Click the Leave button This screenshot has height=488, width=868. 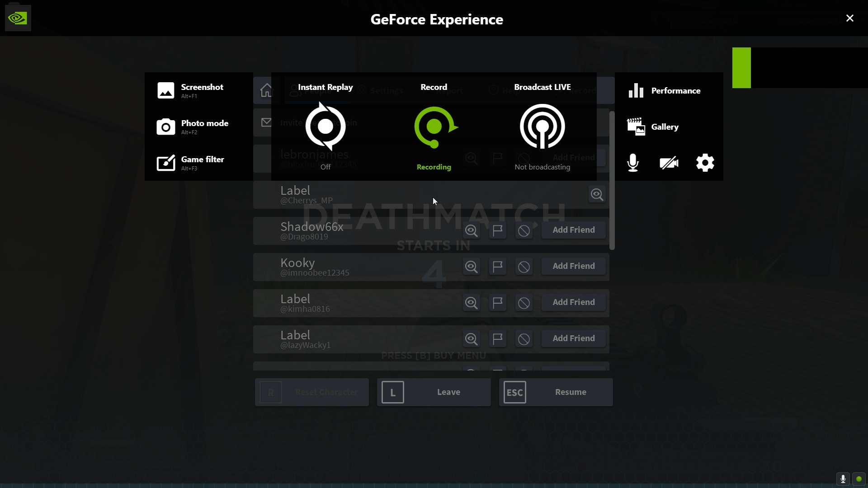434,392
